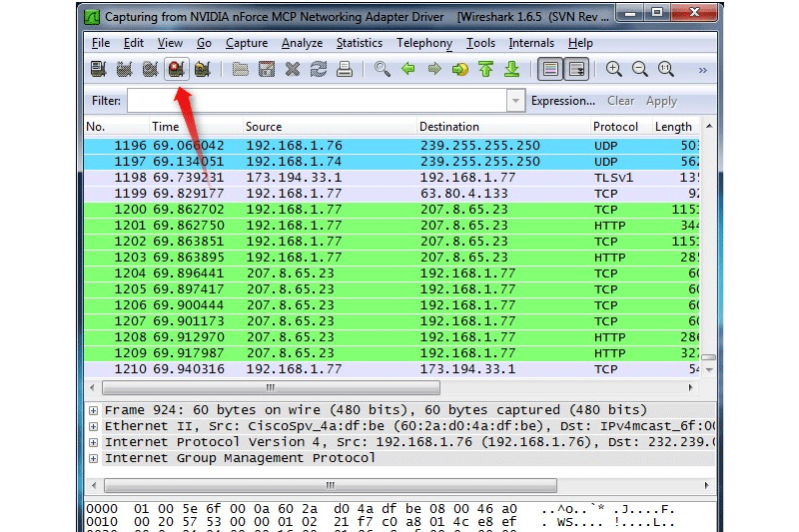Toggle auto scroll during live capture

pyautogui.click(x=576, y=69)
